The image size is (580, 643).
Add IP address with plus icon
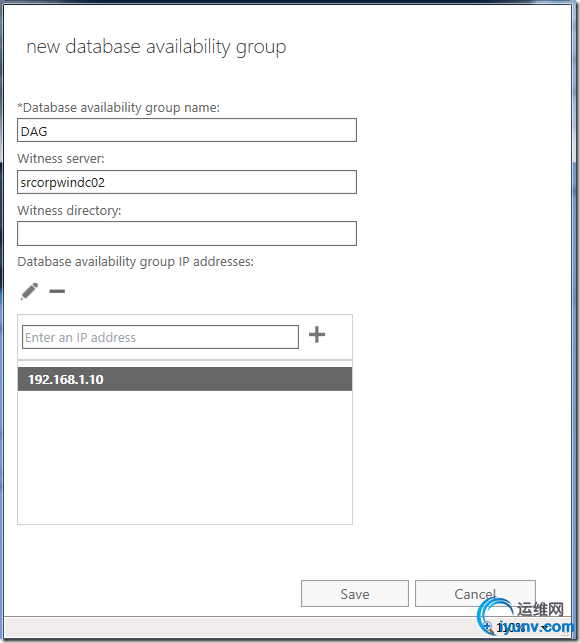(x=317, y=335)
